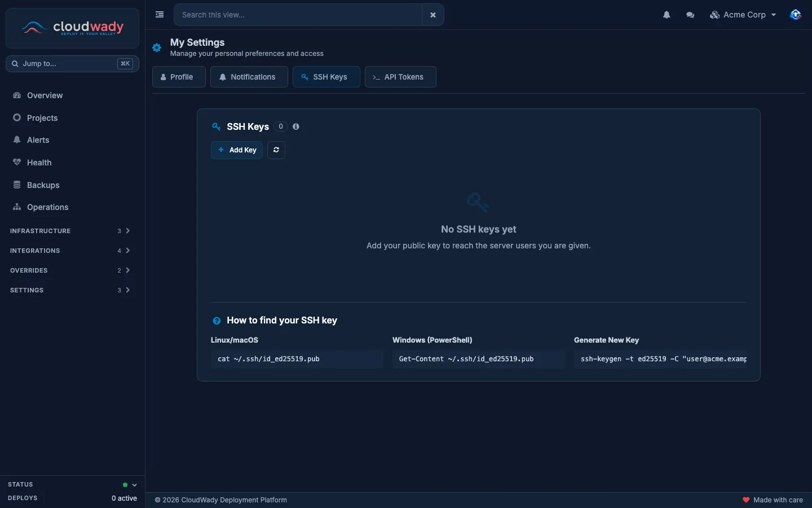Image resolution: width=812 pixels, height=508 pixels.
Task: Click the 'Made with care' heart icon
Action: pos(746,500)
